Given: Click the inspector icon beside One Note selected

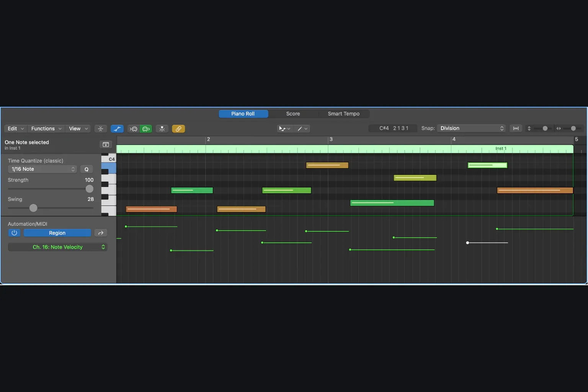Looking at the screenshot, I should click(106, 144).
